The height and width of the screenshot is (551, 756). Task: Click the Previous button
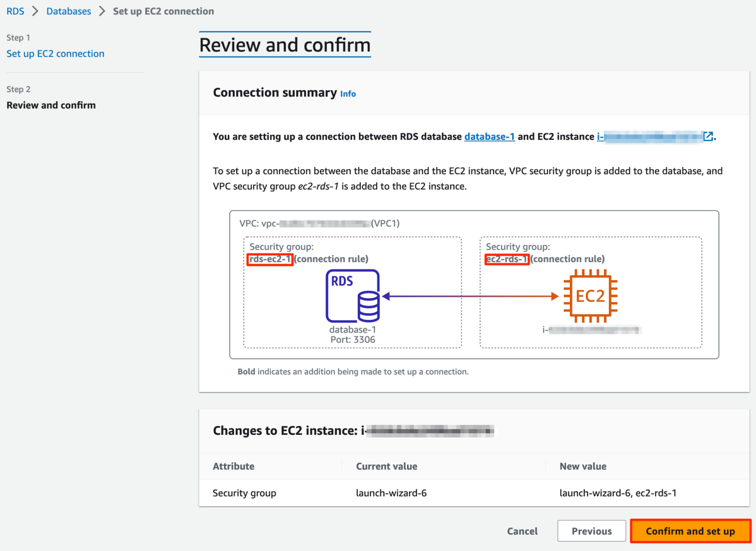[x=591, y=531]
